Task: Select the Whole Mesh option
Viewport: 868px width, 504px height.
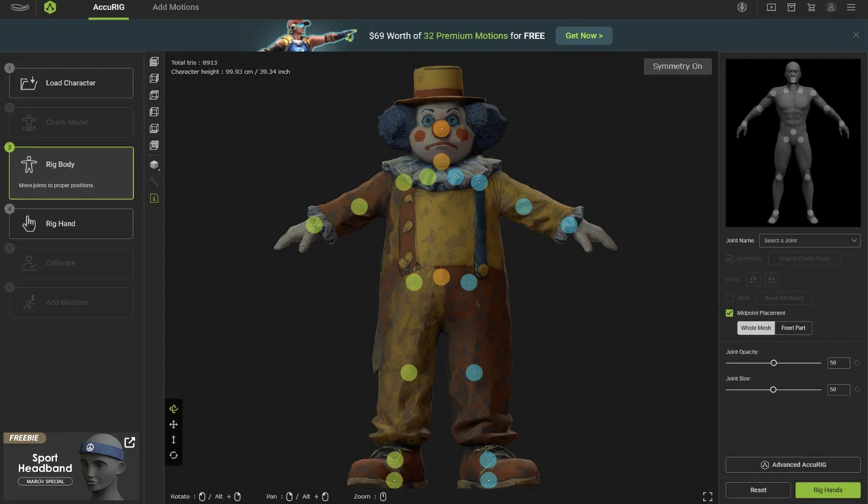Action: coord(756,328)
